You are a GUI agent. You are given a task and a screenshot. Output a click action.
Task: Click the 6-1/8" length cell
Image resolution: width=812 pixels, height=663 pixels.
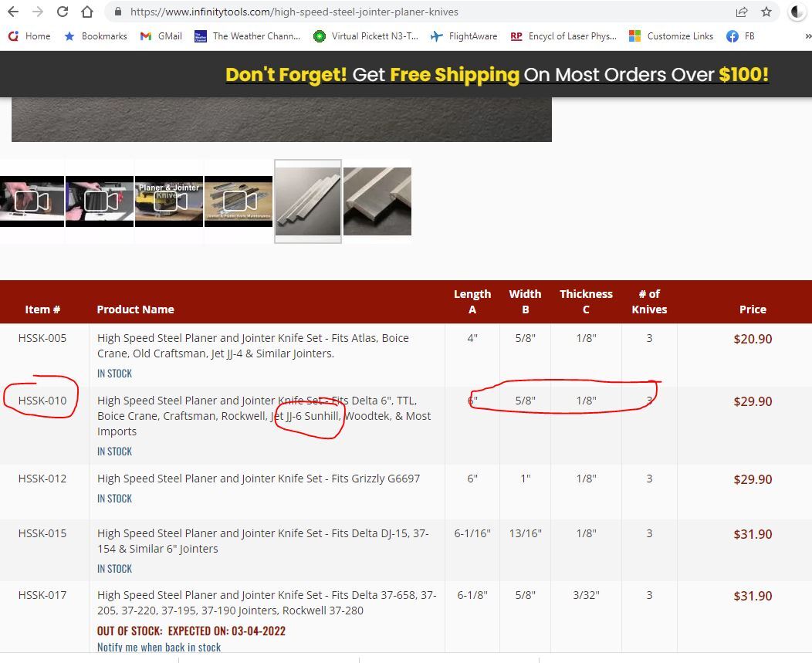click(472, 595)
